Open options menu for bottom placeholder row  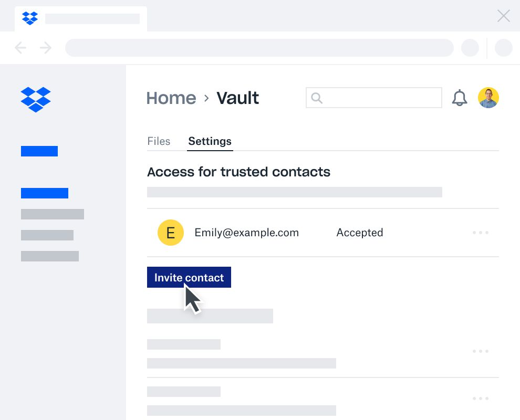click(480, 398)
